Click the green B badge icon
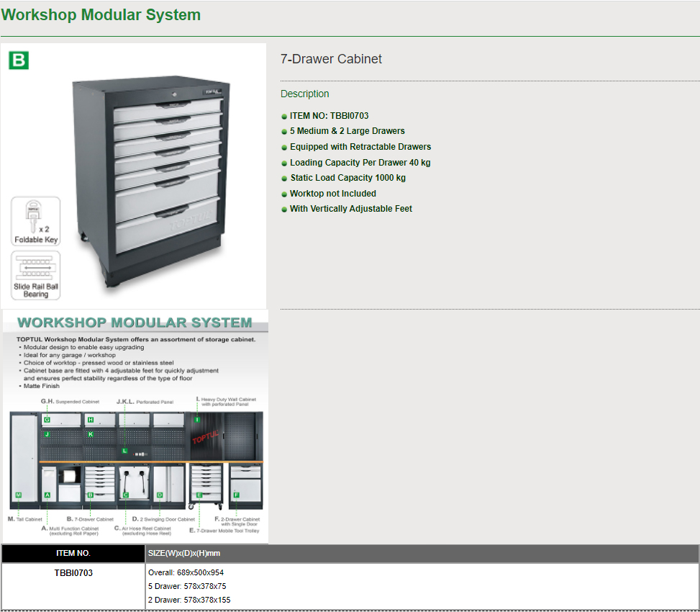This screenshot has height=612, width=700. (x=19, y=60)
